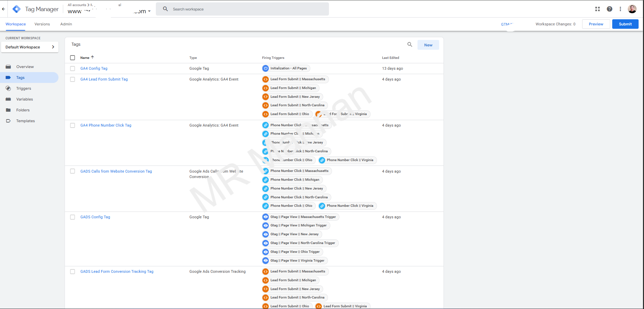Click the blue Submit button
Screen dimensions: 644x309
click(625, 24)
